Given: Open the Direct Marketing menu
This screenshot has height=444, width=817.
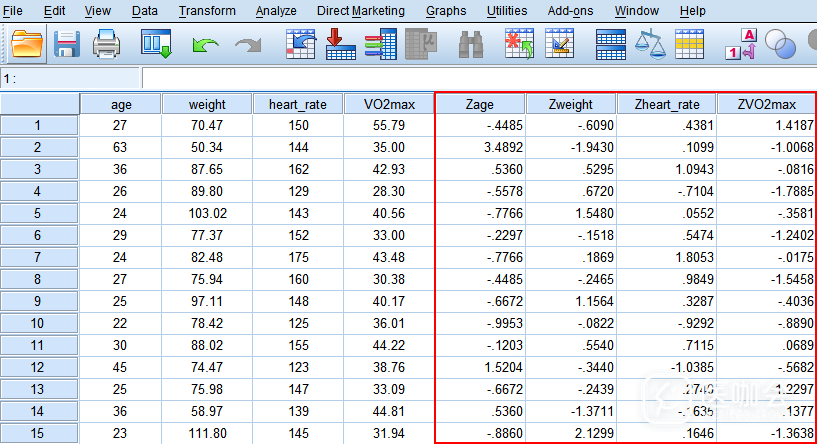Looking at the screenshot, I should (x=361, y=11).
